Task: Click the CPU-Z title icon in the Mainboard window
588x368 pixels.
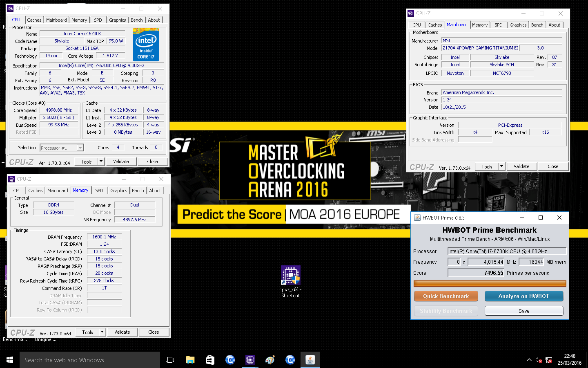Action: (411, 13)
